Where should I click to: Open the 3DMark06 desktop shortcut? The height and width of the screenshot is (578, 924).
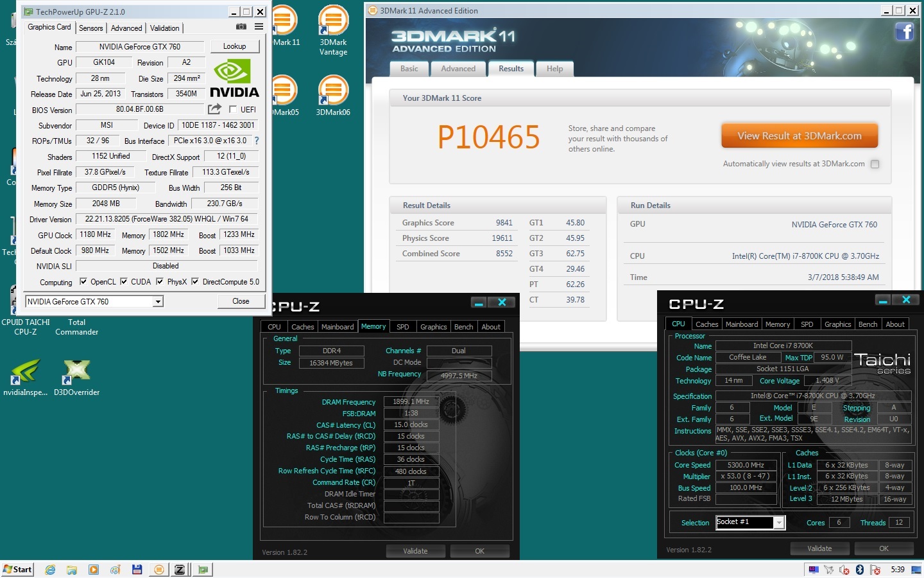click(x=333, y=95)
